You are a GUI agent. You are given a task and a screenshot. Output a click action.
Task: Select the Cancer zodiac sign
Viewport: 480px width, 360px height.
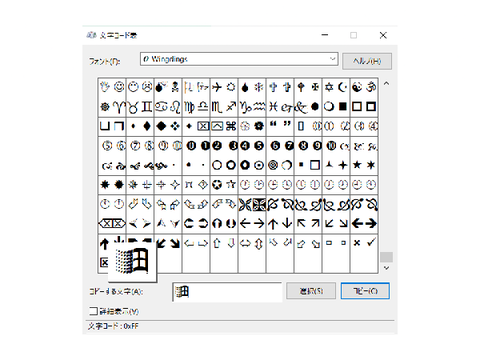[161, 107]
